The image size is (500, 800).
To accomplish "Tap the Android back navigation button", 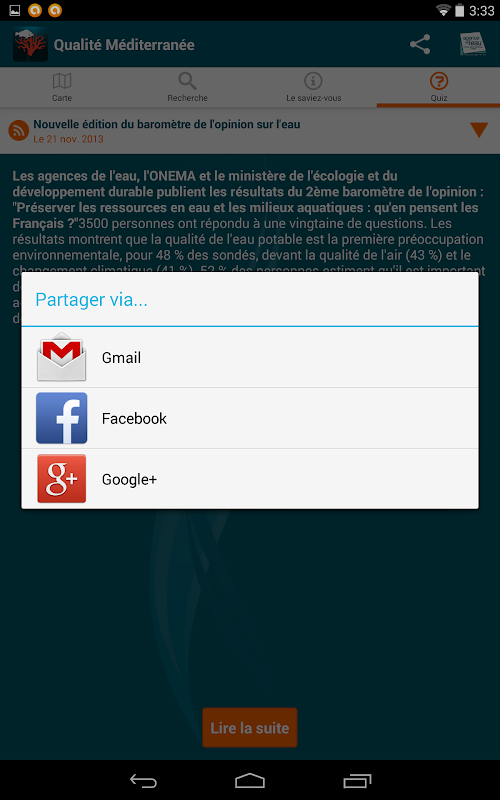I will coord(143,781).
